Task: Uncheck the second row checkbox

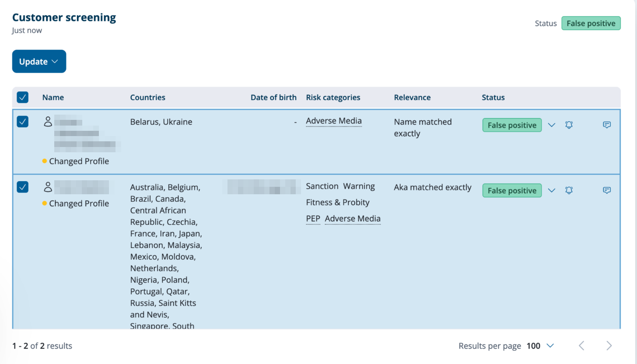Action: pyautogui.click(x=22, y=187)
